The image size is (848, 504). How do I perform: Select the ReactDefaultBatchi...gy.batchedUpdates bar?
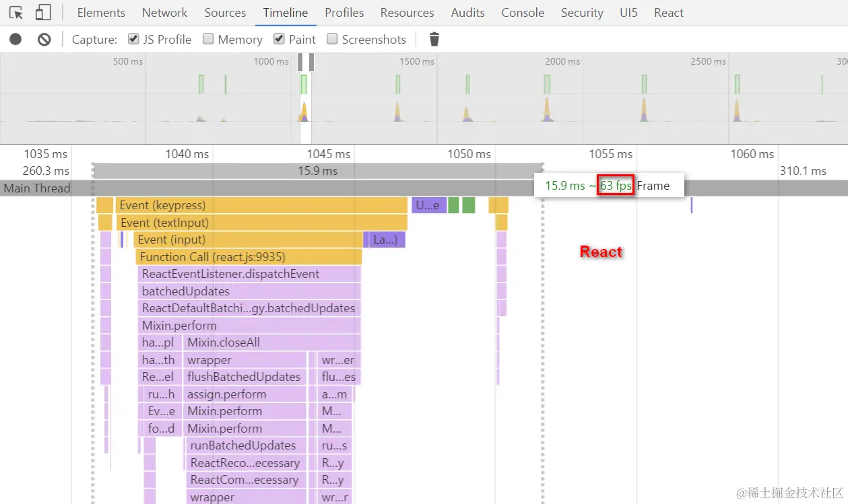pyautogui.click(x=249, y=308)
